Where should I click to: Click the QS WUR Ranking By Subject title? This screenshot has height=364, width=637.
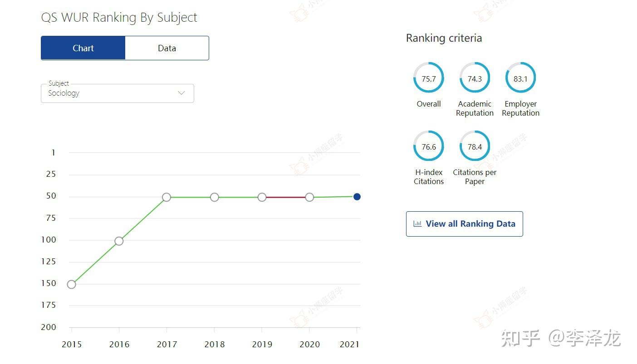(119, 18)
